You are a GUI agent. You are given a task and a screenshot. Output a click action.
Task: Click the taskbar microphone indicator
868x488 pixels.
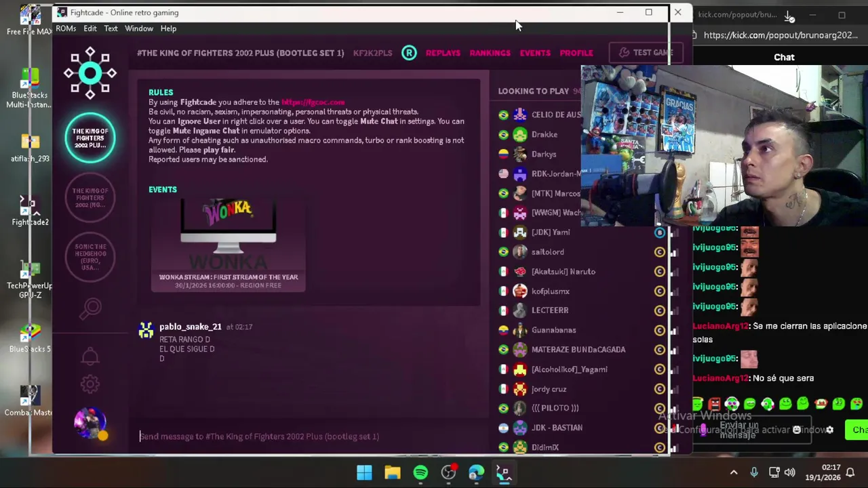tap(754, 472)
